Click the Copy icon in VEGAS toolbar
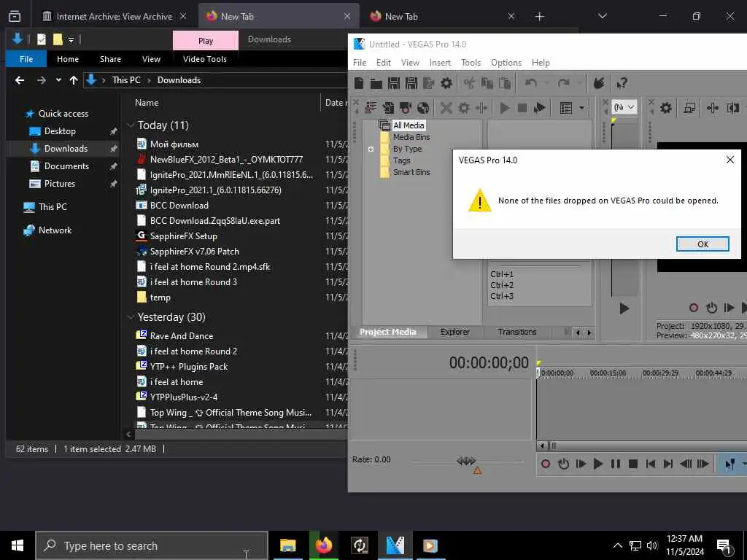This screenshot has width=747, height=560. coord(487,83)
